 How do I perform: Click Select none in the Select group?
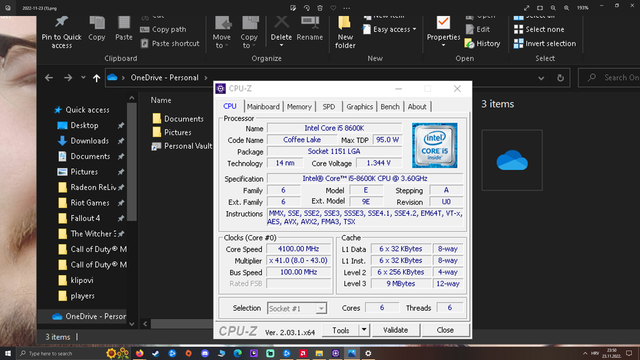tap(539, 29)
